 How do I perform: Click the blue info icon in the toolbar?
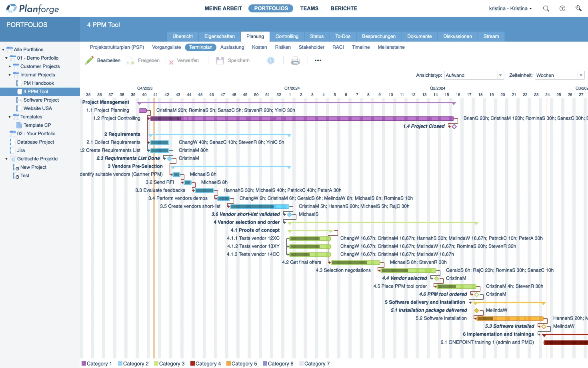[x=271, y=60]
